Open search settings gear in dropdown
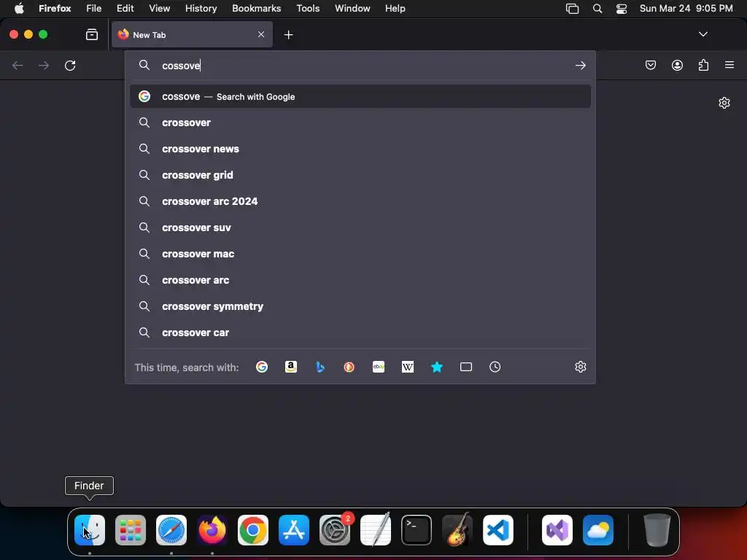The image size is (747, 560). [x=580, y=367]
